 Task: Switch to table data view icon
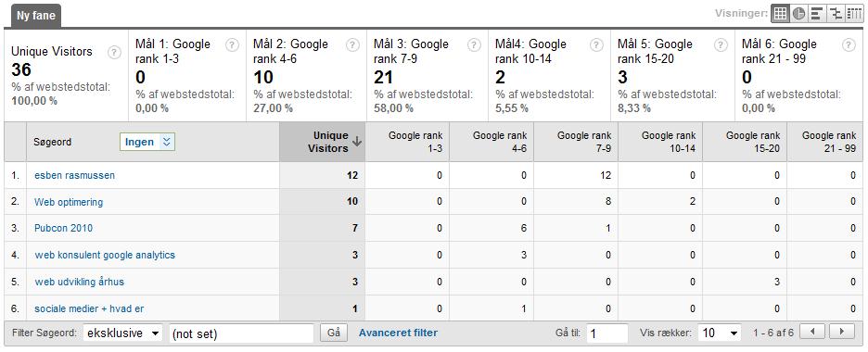[780, 14]
